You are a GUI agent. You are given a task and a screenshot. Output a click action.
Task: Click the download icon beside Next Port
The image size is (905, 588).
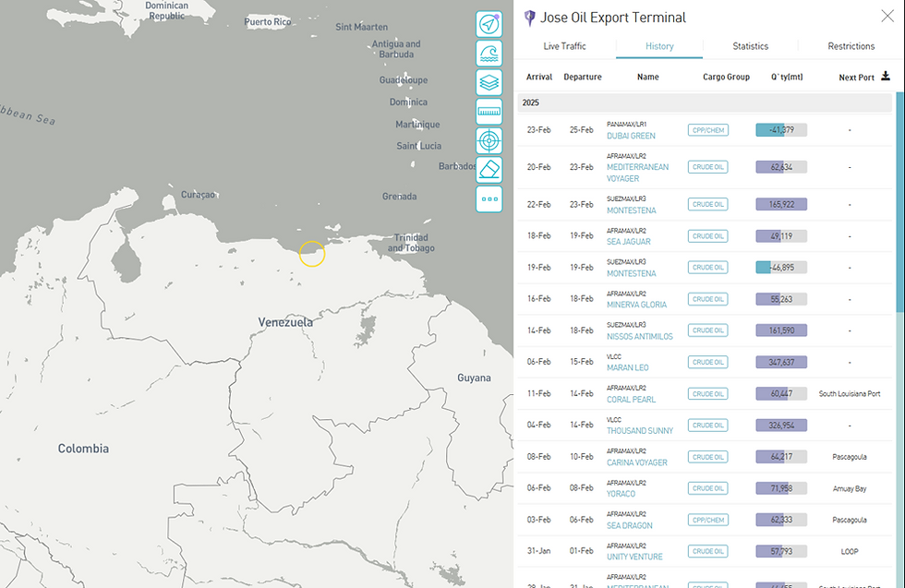[x=885, y=77]
